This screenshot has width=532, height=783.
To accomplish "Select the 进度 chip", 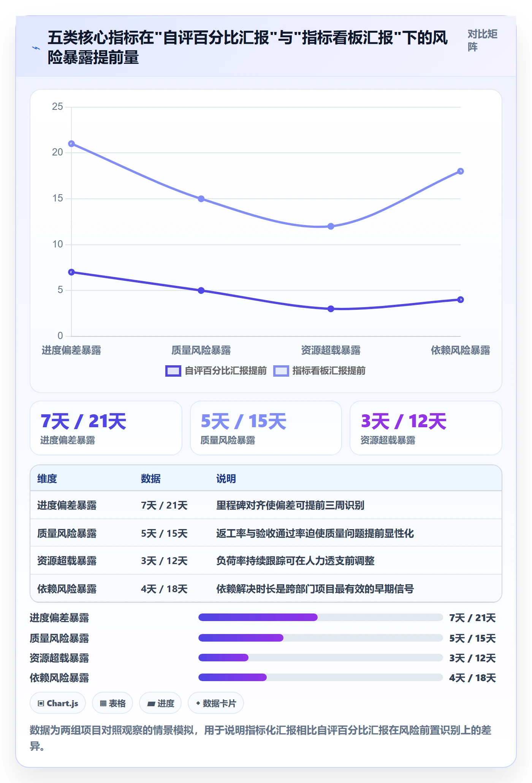I will click(160, 703).
